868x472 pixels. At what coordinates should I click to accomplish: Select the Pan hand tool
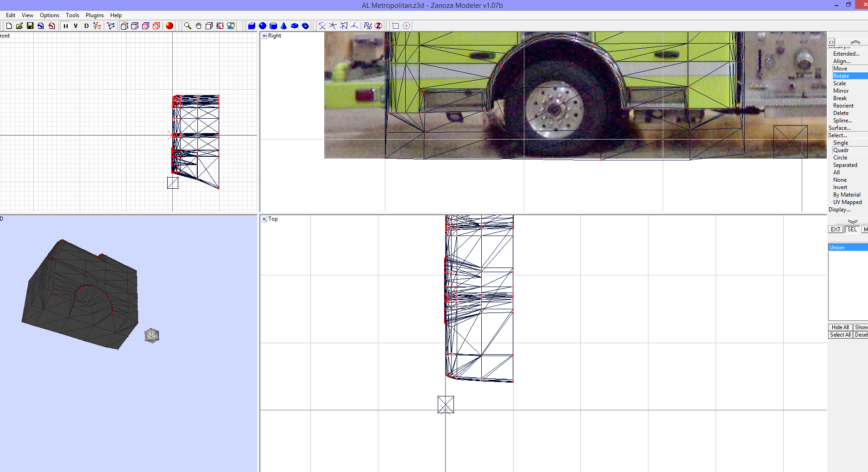[x=198, y=26]
